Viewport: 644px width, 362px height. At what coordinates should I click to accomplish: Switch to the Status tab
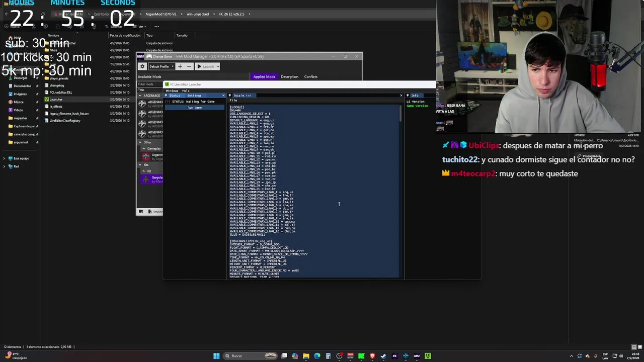coord(175,96)
